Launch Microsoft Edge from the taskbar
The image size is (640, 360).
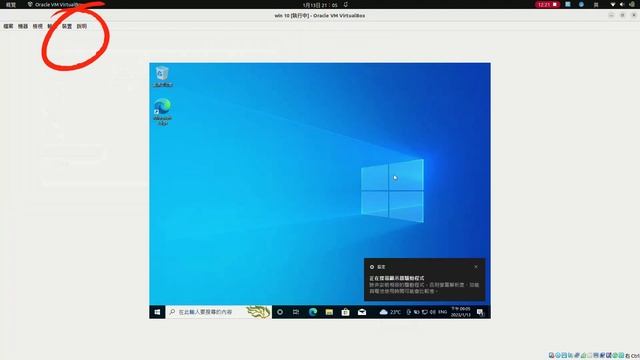pyautogui.click(x=313, y=312)
